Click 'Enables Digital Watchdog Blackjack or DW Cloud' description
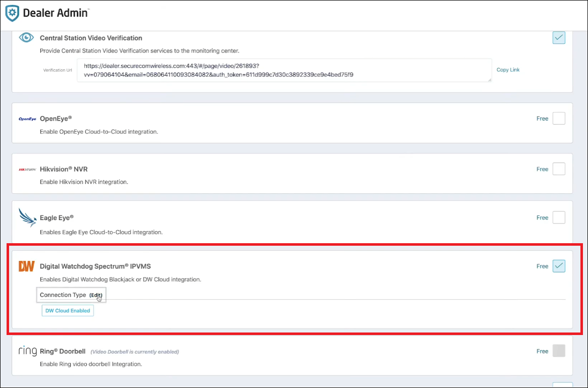The image size is (588, 388). [120, 280]
